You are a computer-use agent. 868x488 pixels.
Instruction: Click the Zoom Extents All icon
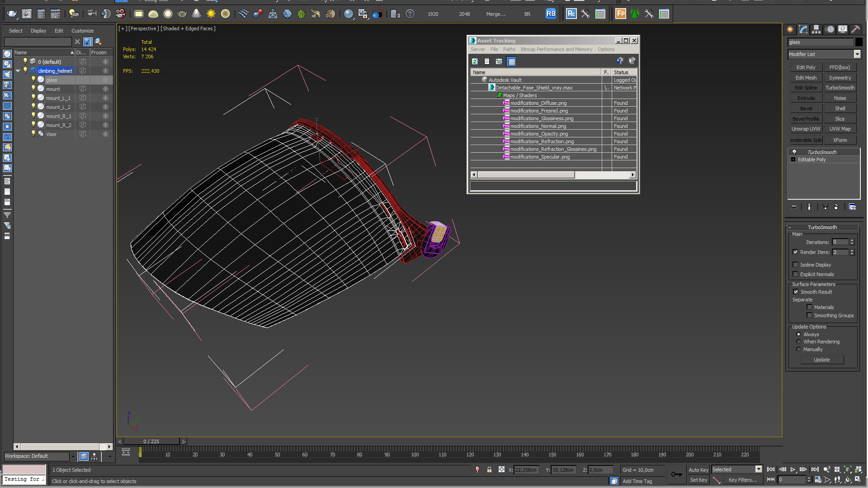(x=858, y=470)
